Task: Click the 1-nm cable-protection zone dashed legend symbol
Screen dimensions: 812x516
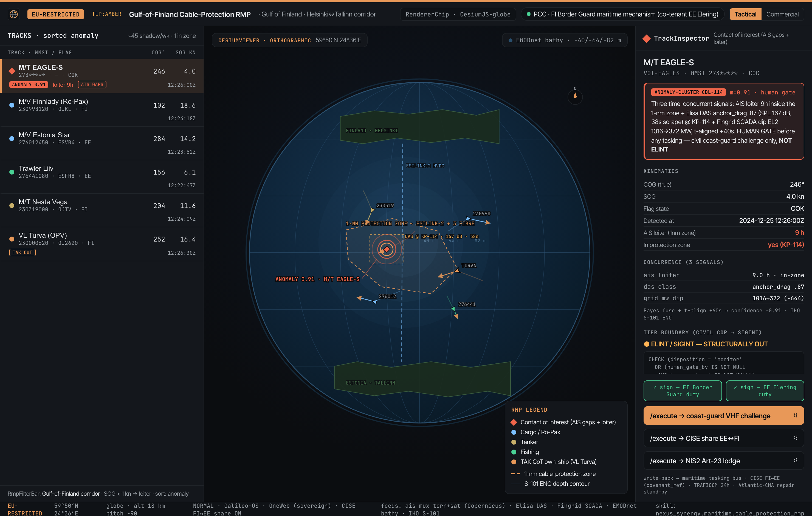Action: click(x=516, y=474)
